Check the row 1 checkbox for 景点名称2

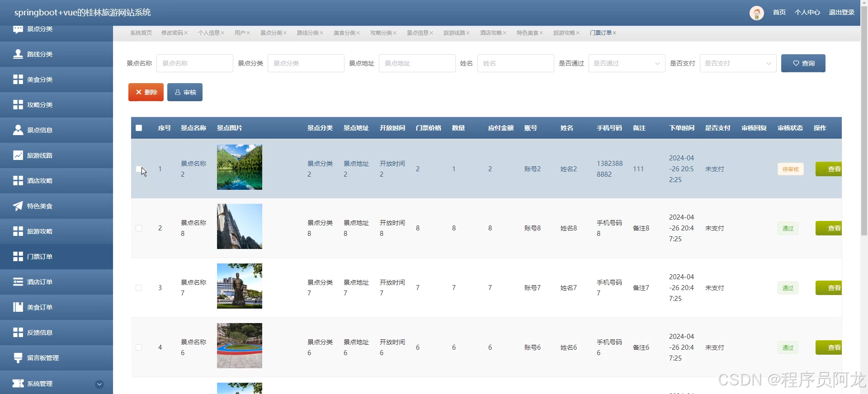tap(139, 169)
